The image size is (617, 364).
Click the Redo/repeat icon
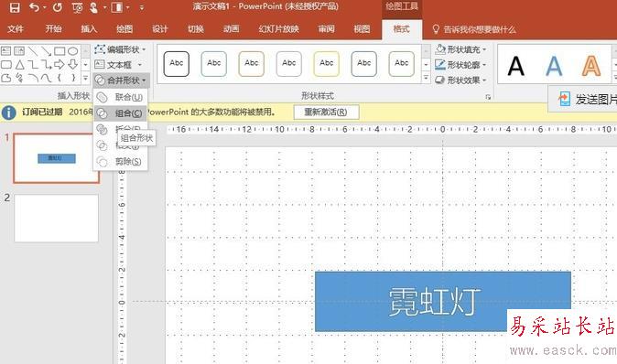(x=58, y=7)
